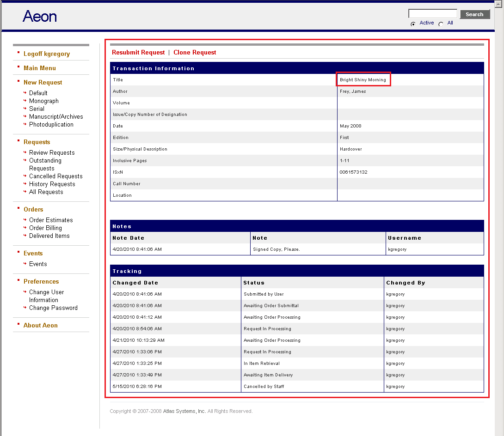
Task: Click the arrow icon next to Photoduplication
Action: pos(25,124)
